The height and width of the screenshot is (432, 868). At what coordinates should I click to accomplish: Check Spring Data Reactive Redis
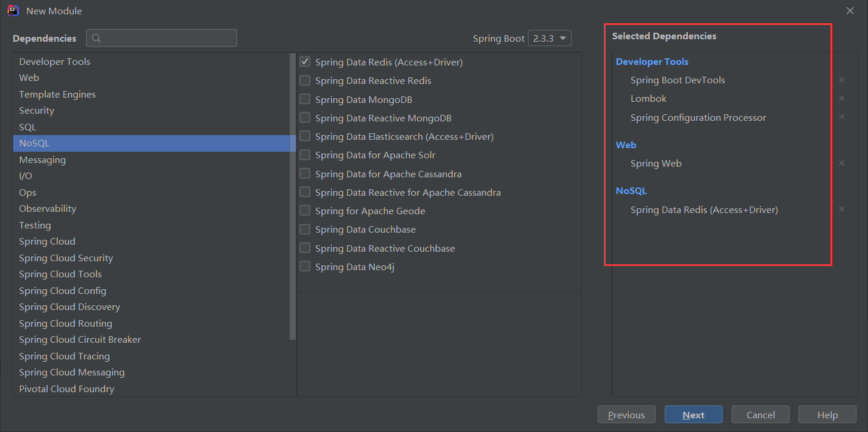(x=305, y=80)
